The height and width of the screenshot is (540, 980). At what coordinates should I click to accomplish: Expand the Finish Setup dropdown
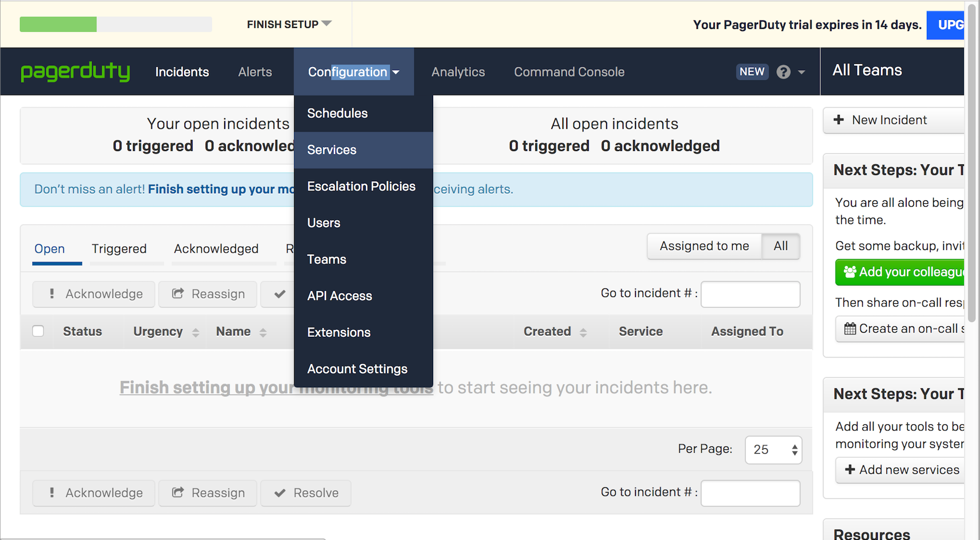point(289,24)
